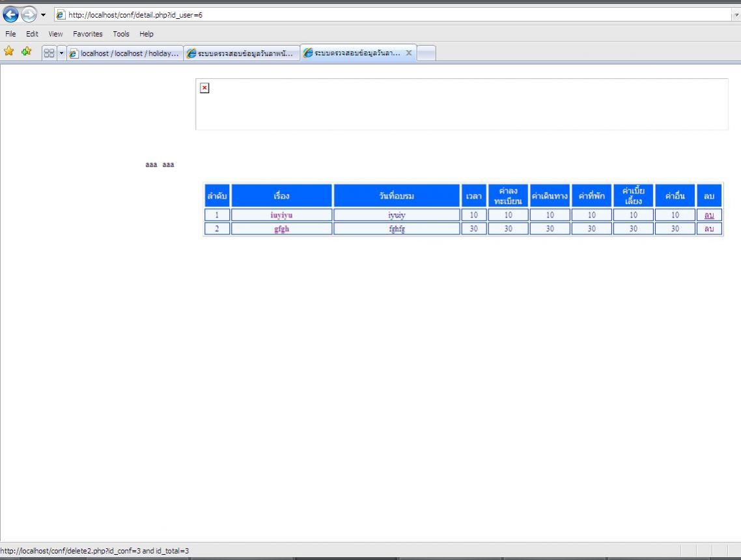Open the View menu
The width and height of the screenshot is (741, 560).
(55, 34)
